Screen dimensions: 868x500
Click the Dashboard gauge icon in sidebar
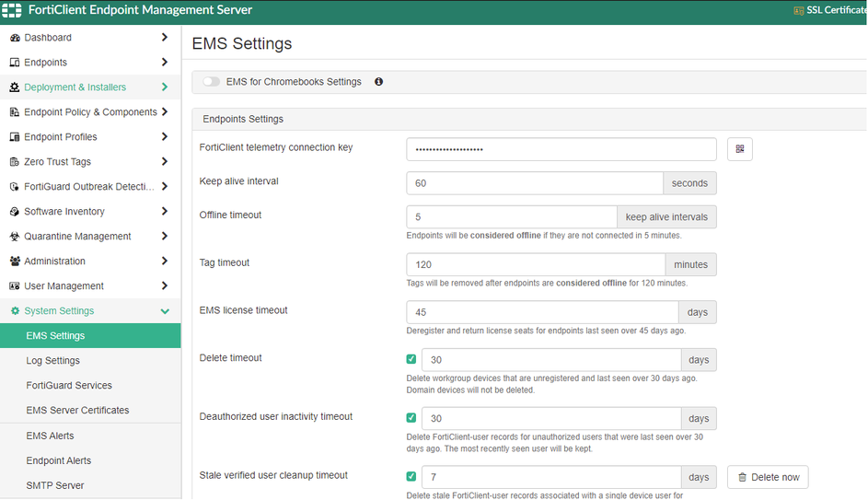pyautogui.click(x=15, y=38)
